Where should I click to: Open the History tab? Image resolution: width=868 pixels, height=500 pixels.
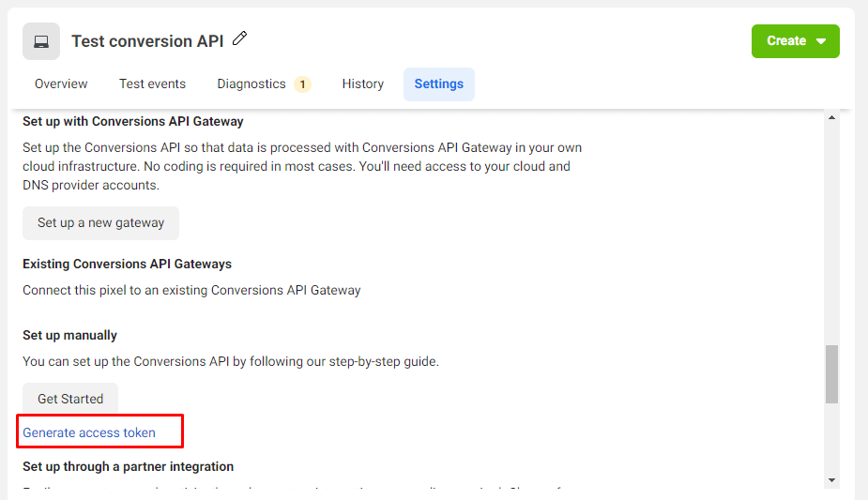(362, 84)
